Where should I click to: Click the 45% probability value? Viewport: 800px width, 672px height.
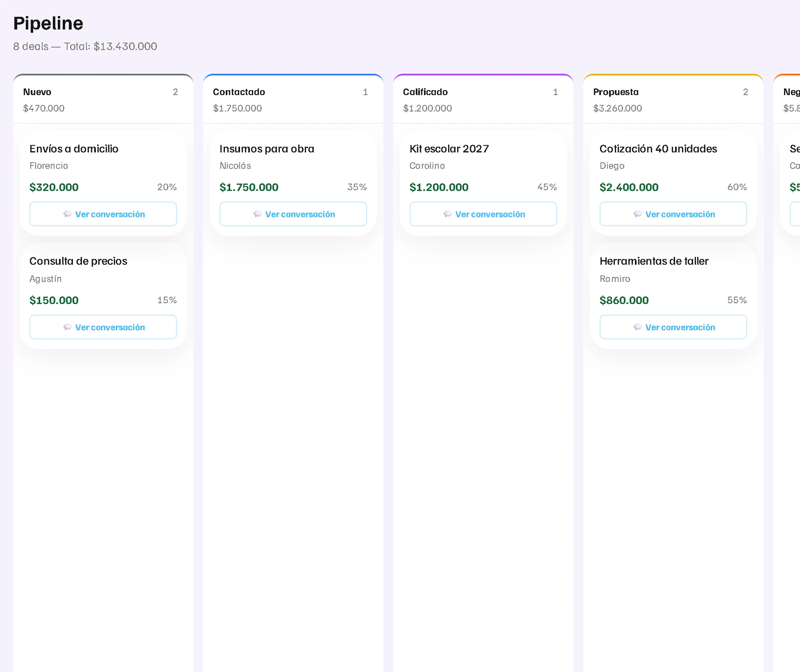pos(547,187)
